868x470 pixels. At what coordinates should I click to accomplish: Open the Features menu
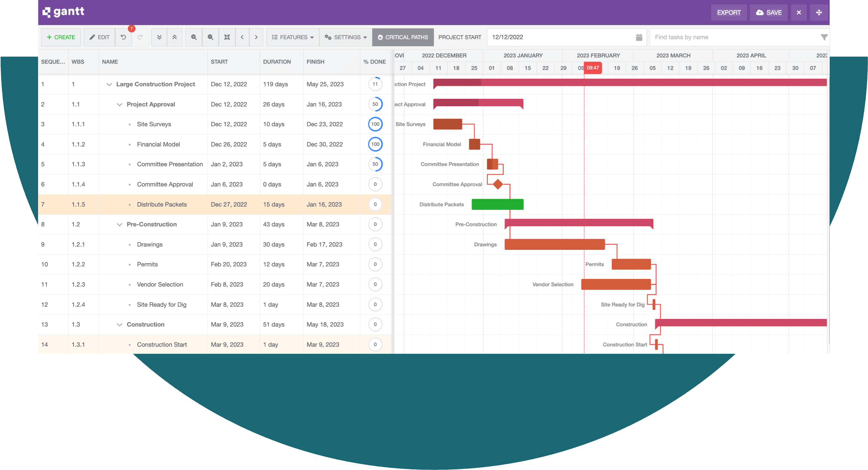click(x=292, y=37)
